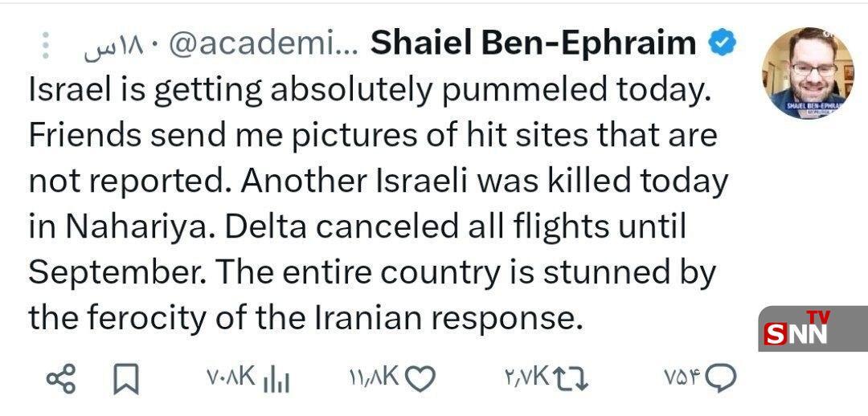Click the ۷۰۸K views count
Viewport: 868px width, 416px height.
tap(231, 377)
